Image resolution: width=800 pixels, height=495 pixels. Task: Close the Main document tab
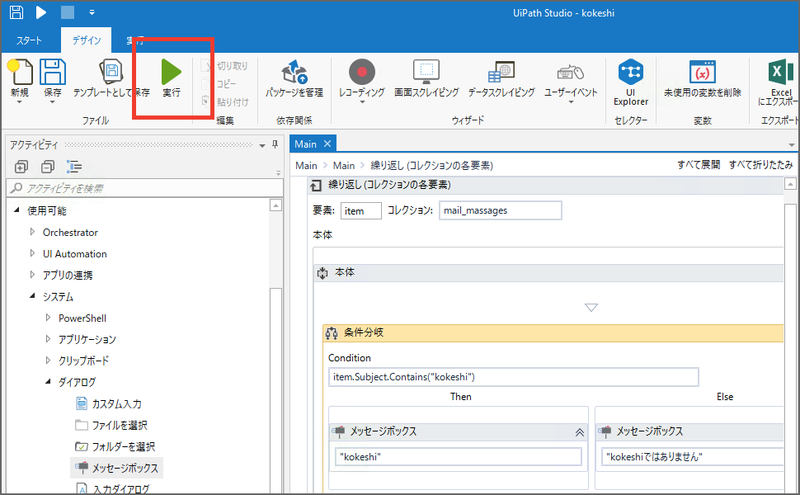point(328,144)
